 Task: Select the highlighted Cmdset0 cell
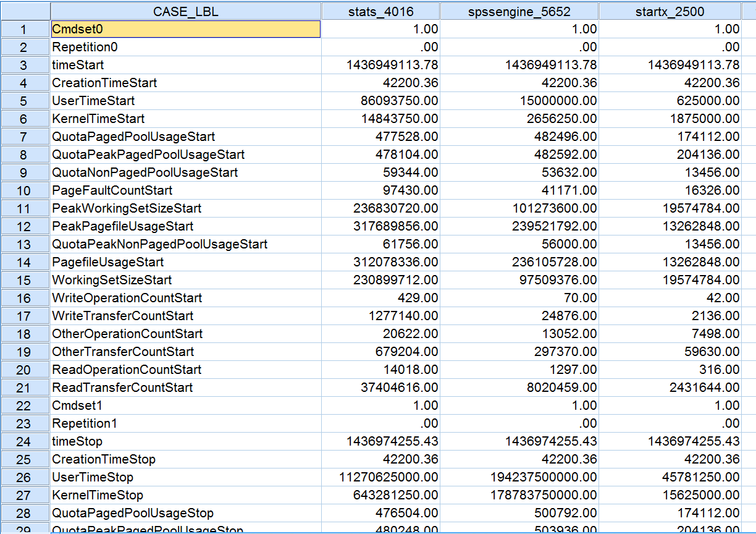(185, 29)
